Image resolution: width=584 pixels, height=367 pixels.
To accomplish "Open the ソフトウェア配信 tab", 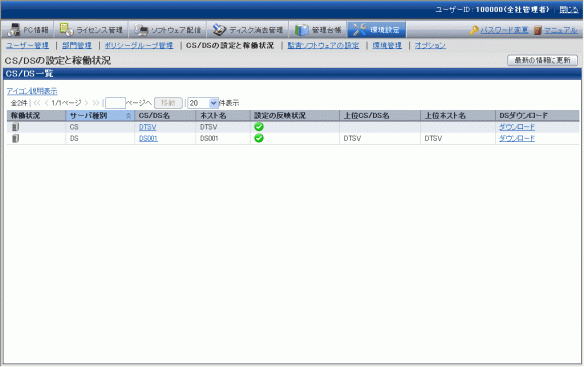I will tap(167, 30).
